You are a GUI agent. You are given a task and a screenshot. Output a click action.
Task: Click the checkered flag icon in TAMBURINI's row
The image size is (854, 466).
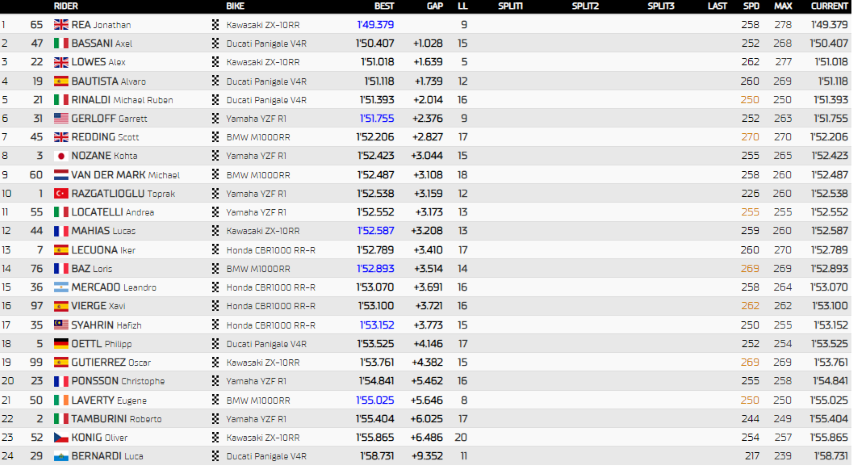[216, 419]
